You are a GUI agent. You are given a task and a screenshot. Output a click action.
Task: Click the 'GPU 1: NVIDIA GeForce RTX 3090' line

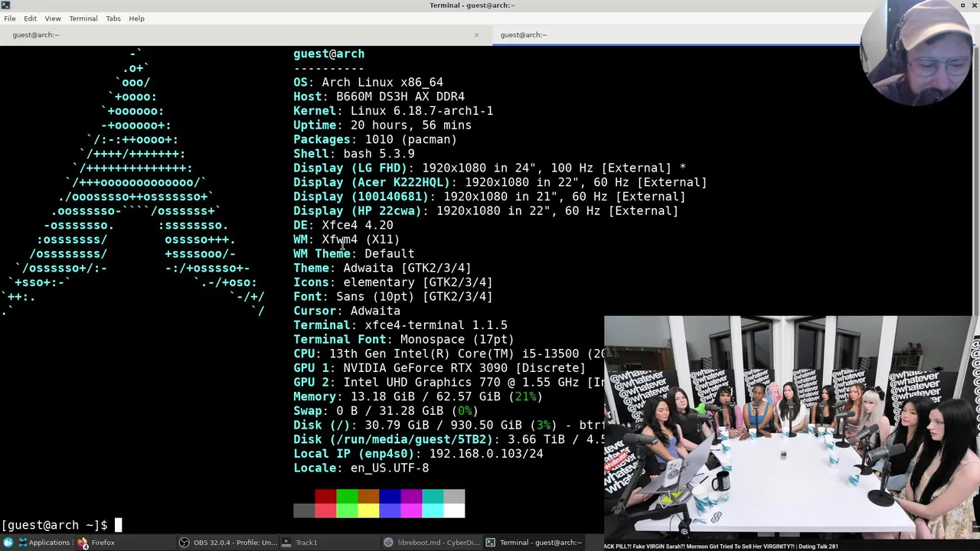(x=439, y=368)
